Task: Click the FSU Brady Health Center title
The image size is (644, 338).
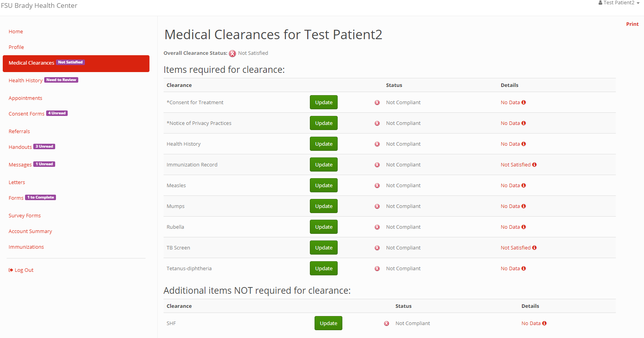Action: click(x=39, y=5)
